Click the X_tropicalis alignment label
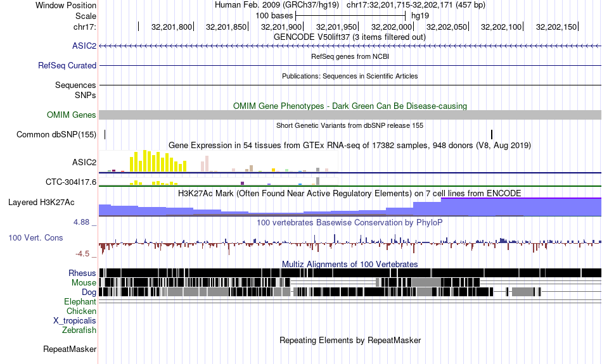The height and width of the screenshot is (364, 602). click(x=75, y=321)
